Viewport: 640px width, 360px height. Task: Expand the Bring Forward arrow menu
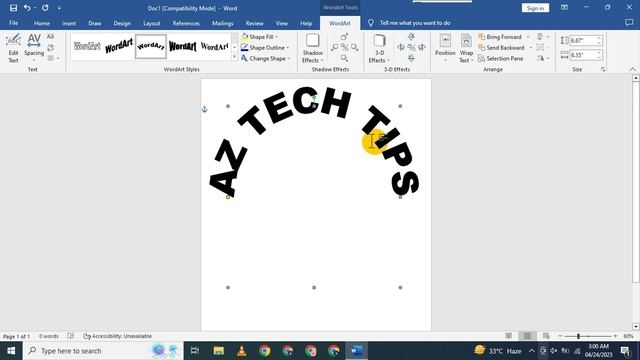point(528,37)
